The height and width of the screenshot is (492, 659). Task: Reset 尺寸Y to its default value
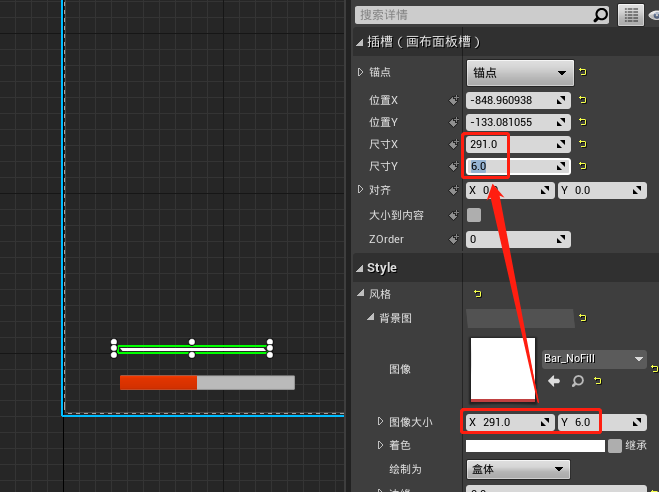pos(583,166)
